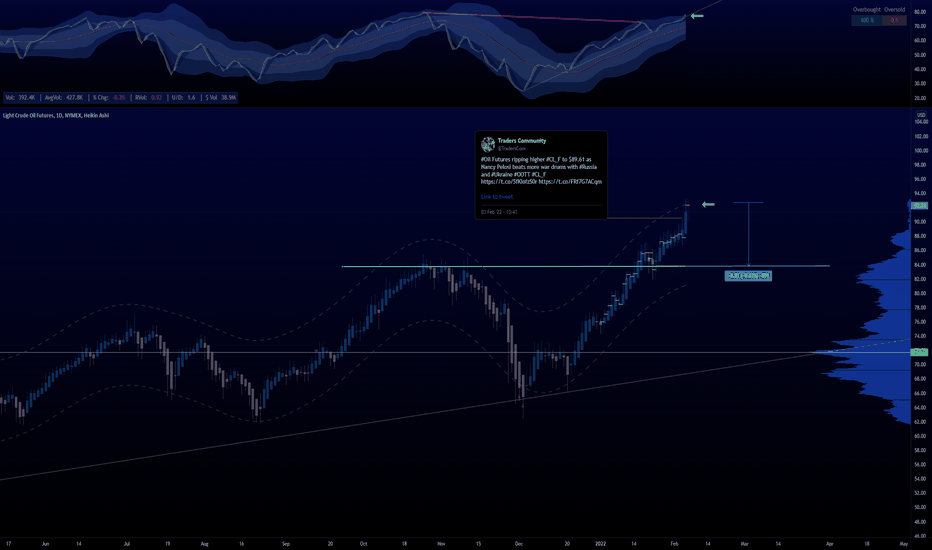Click the 'Apr' label on time axis
Screen dimensions: 932x550
click(x=830, y=543)
